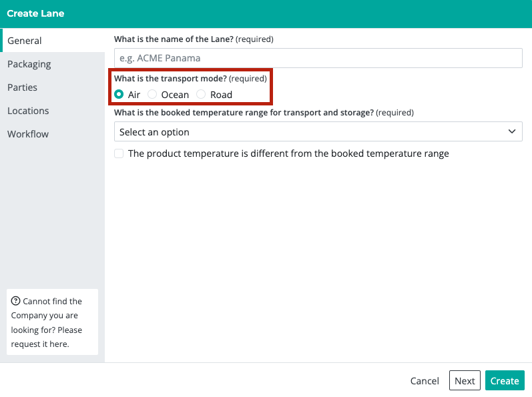
Task: Focus the Lane name text field
Action: tap(318, 58)
